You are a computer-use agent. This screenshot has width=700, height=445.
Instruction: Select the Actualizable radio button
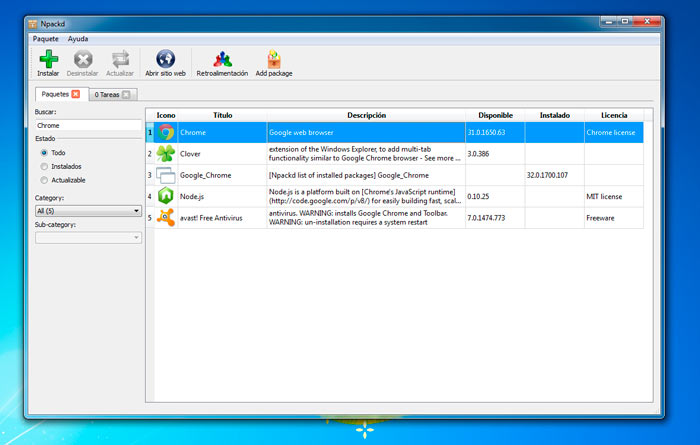44,180
